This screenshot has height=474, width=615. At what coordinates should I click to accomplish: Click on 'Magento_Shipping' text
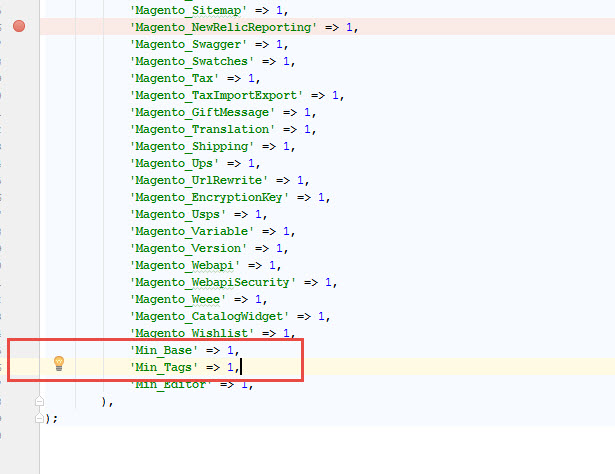coord(192,146)
